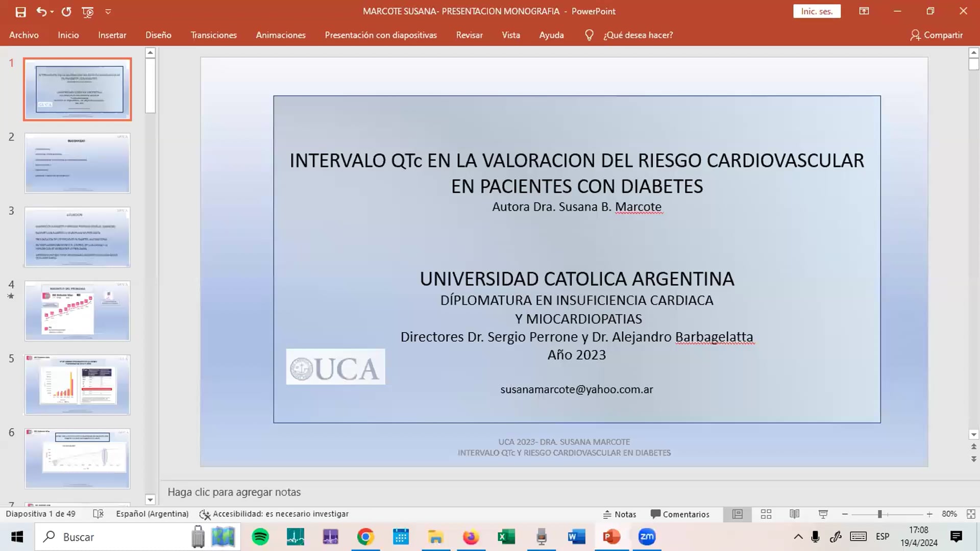Click the Compartir button
The height and width of the screenshot is (551, 980).
click(936, 35)
